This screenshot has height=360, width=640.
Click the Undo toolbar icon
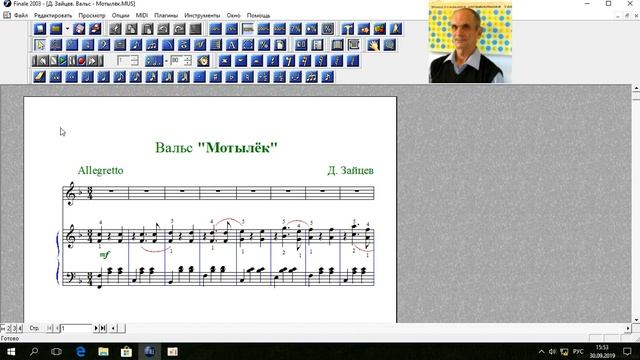tap(163, 29)
